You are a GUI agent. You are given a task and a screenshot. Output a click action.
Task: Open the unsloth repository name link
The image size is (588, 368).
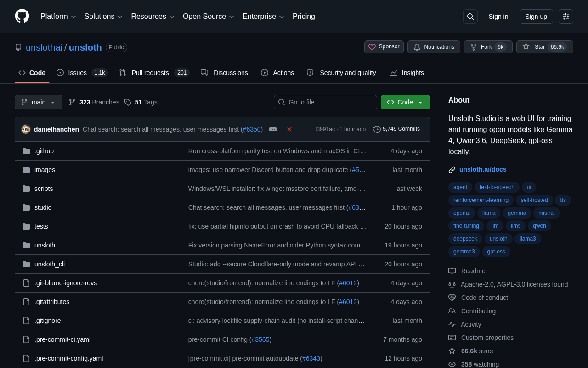[85, 47]
